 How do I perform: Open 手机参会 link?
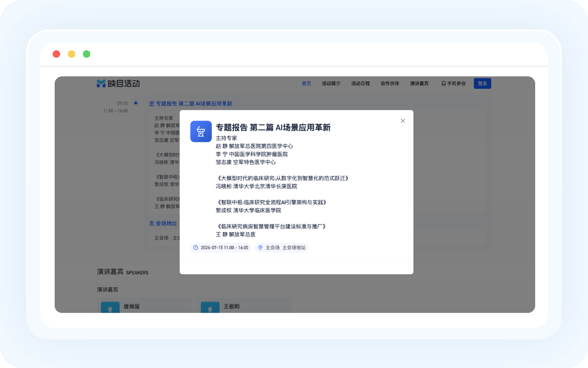click(x=453, y=83)
